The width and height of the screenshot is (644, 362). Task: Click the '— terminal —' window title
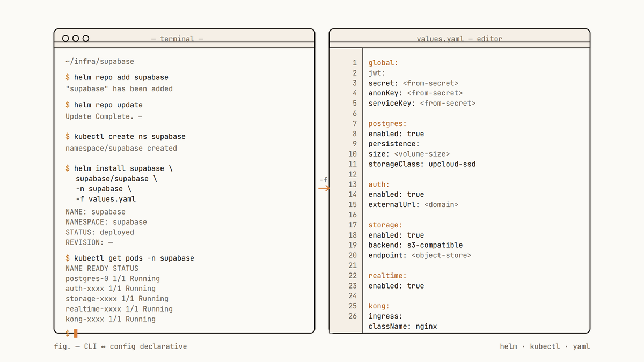click(177, 39)
